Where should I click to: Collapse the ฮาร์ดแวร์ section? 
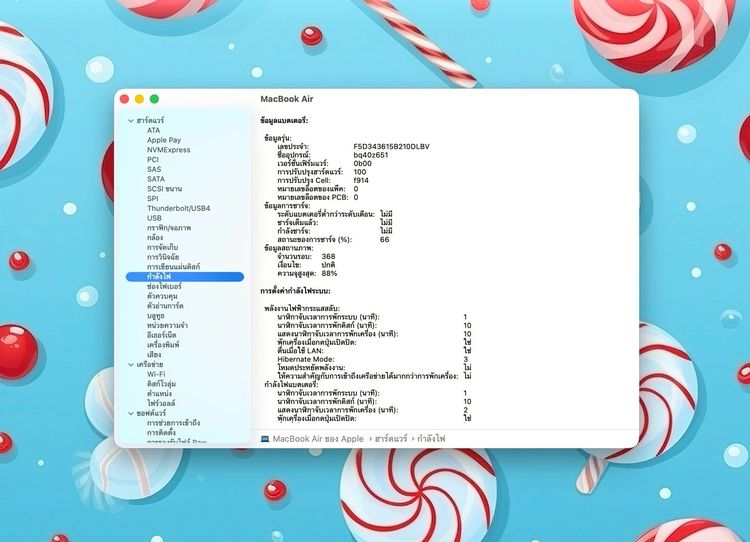pos(130,120)
